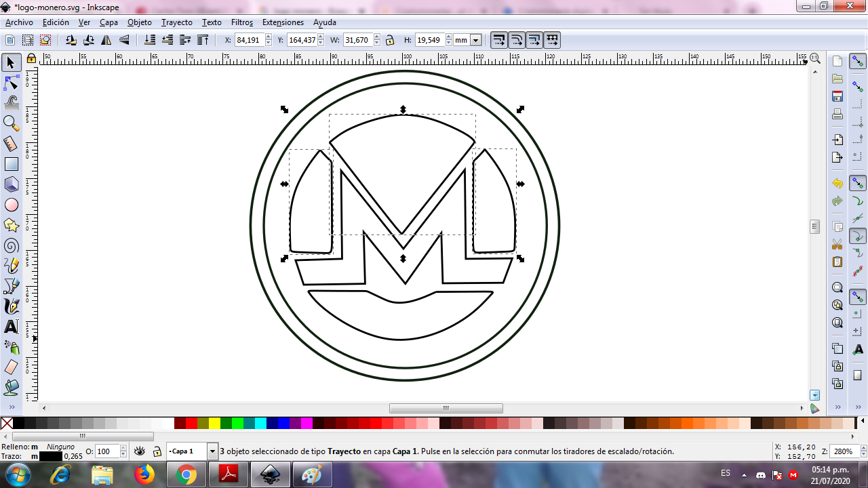The height and width of the screenshot is (488, 868).
Task: Click the no-color X swatch
Action: 7,424
